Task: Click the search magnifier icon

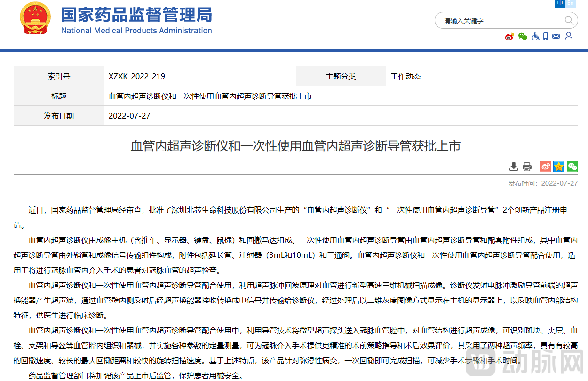Action: (x=569, y=20)
